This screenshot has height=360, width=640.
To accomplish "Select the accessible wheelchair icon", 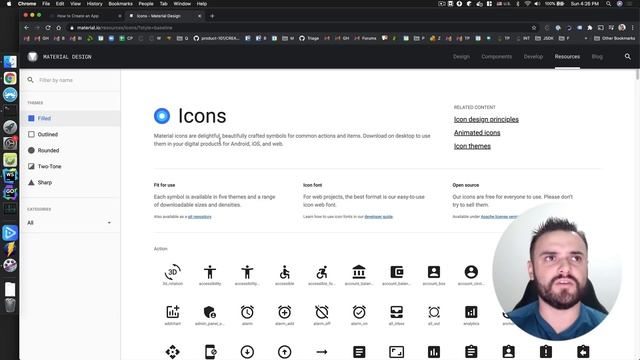I will [x=284, y=272].
